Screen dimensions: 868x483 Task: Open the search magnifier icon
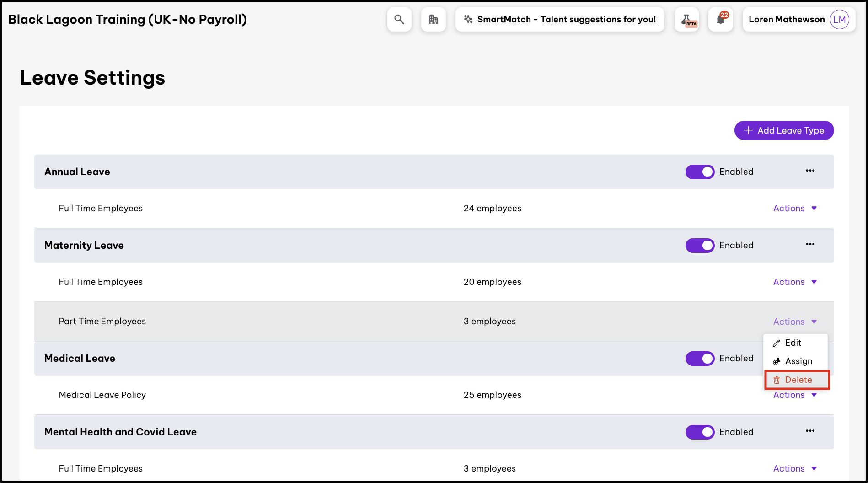[x=399, y=20]
